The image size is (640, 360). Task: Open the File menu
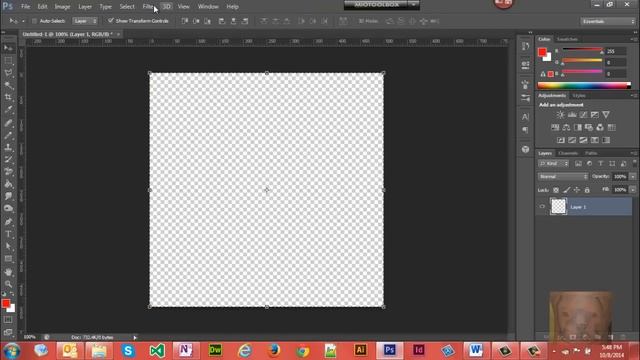25,7
